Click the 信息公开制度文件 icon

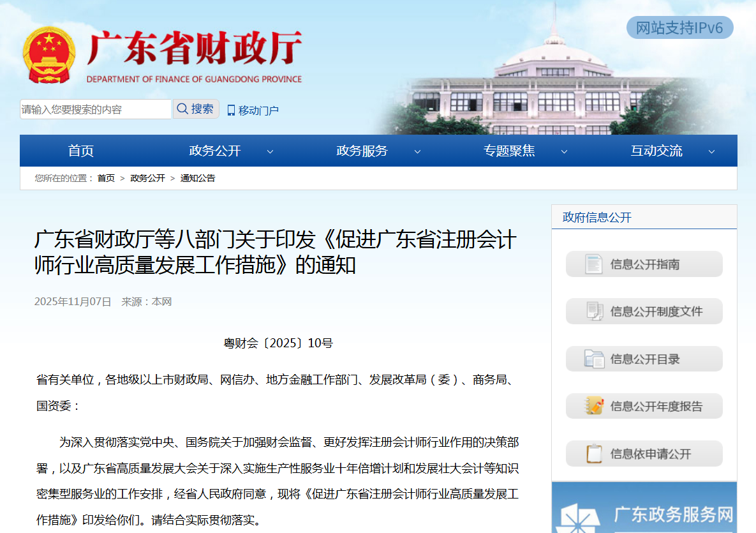coord(594,312)
